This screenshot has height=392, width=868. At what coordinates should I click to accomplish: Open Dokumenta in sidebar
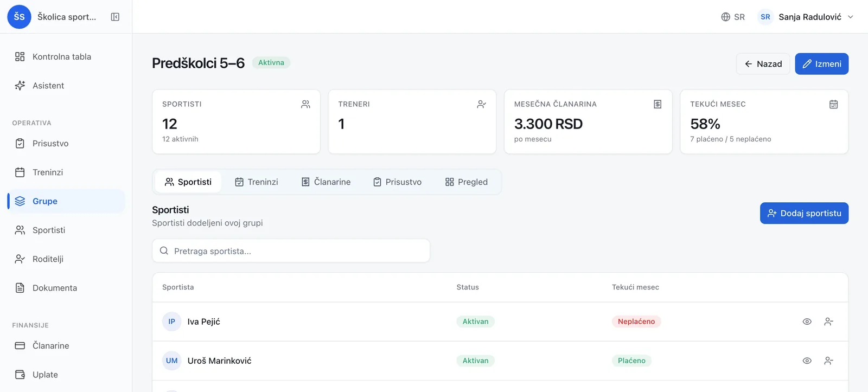(66, 288)
